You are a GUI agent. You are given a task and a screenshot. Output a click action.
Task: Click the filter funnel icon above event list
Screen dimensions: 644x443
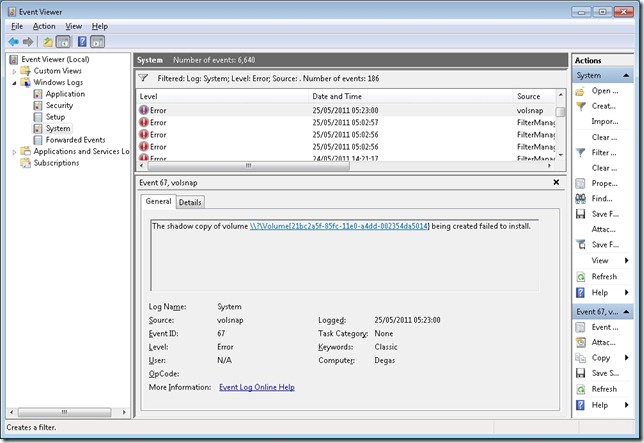click(x=143, y=77)
